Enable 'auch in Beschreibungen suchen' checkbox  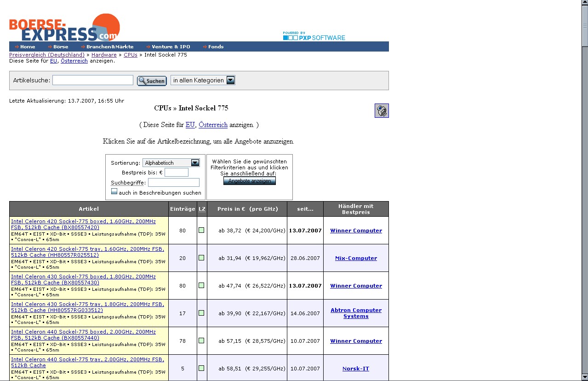coord(114,191)
